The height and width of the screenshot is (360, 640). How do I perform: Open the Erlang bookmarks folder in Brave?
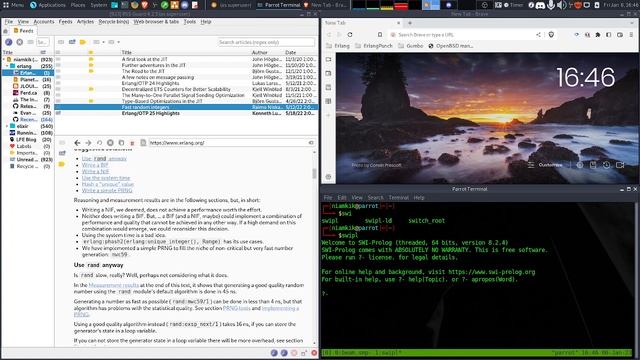(338, 46)
